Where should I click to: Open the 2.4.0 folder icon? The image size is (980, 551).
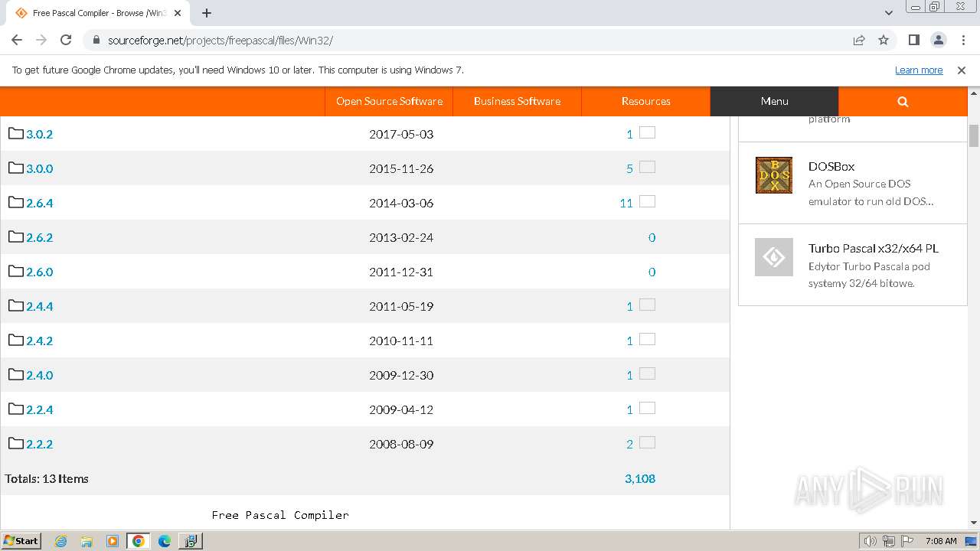click(x=16, y=374)
